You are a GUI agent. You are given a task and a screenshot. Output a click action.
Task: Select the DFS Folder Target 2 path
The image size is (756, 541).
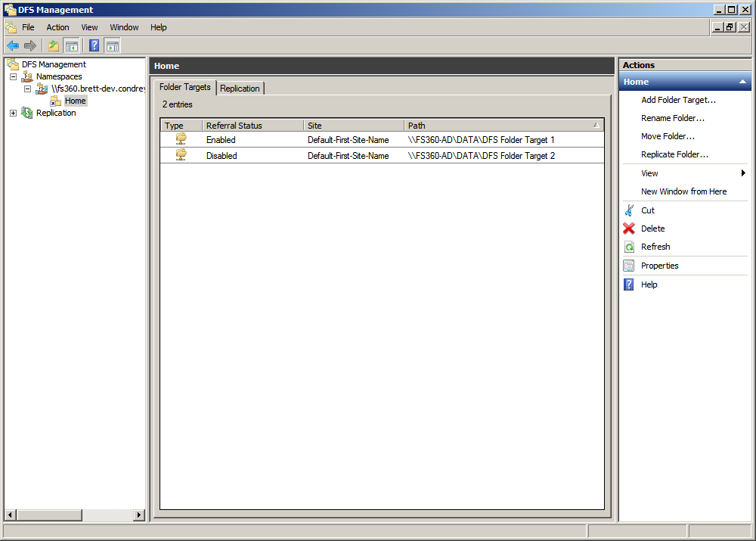pyautogui.click(x=481, y=156)
